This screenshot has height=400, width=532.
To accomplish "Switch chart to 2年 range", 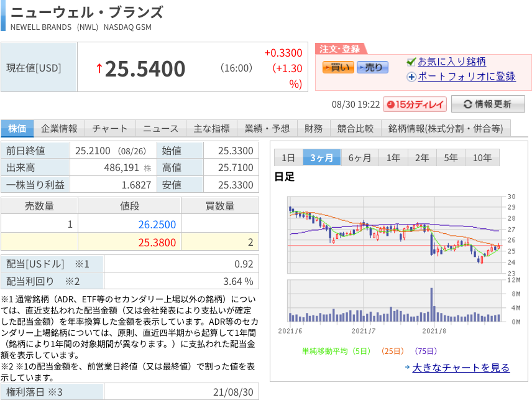I will click(x=422, y=157).
